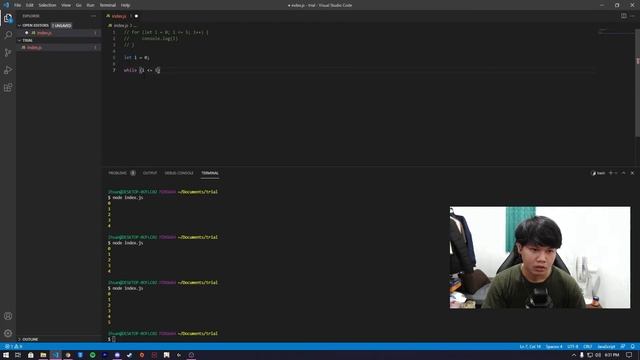Open the Run menu

(91, 5)
